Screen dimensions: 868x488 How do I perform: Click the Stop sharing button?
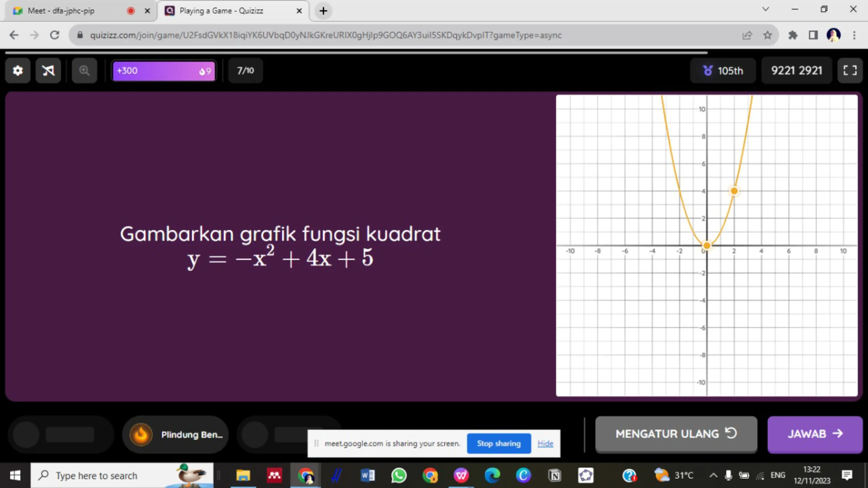pos(499,444)
